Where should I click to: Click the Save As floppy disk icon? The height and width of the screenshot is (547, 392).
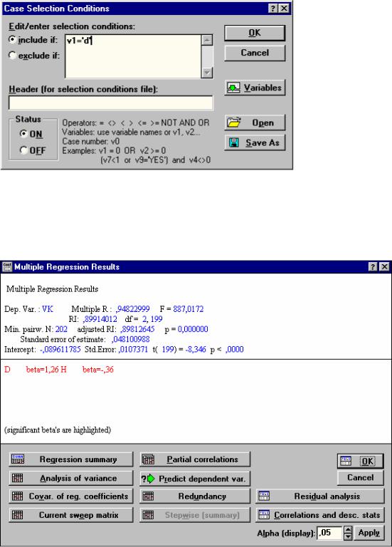[x=234, y=142]
